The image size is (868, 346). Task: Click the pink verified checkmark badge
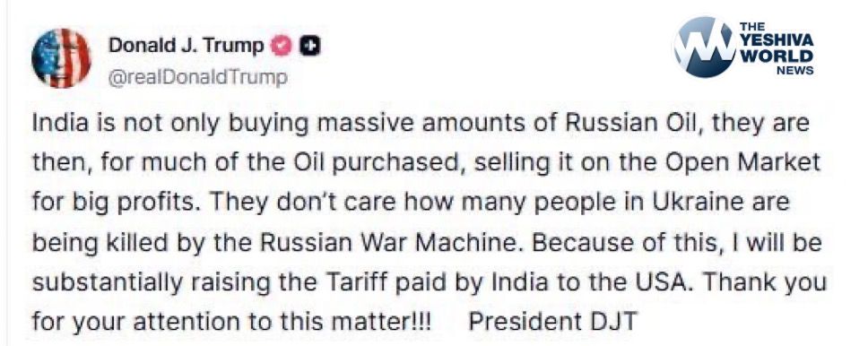coord(282,47)
